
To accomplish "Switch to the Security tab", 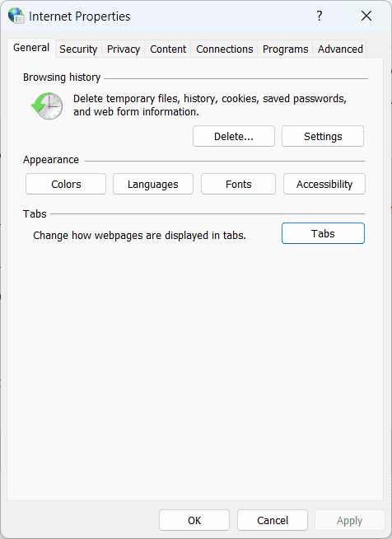I will tap(78, 49).
